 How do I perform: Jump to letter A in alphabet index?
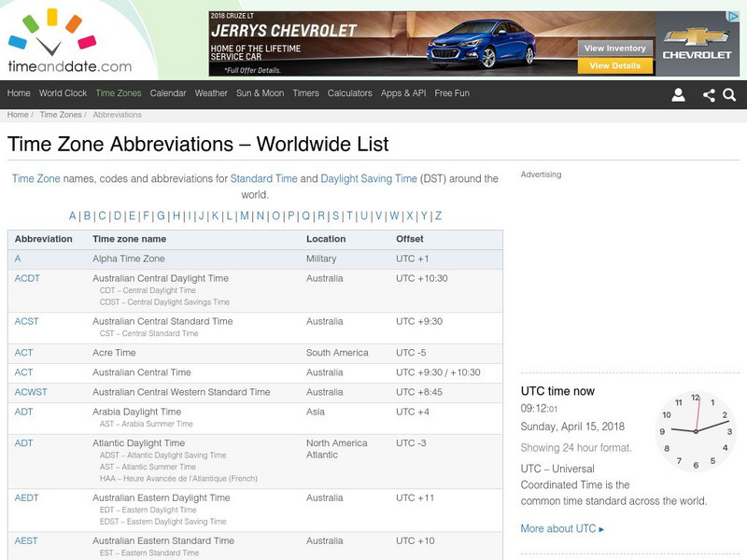pyautogui.click(x=73, y=216)
